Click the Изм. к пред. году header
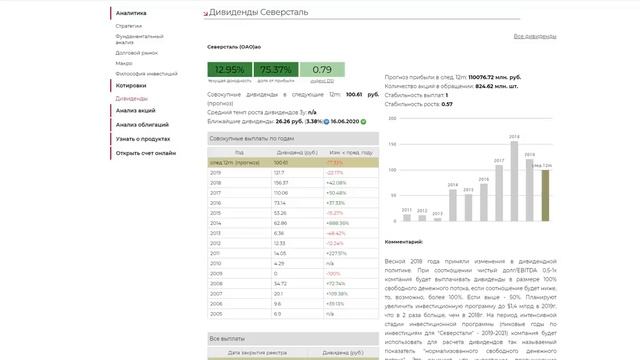 351,152
